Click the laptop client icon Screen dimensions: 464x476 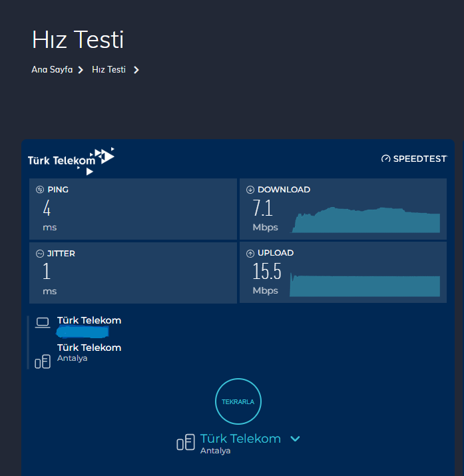click(43, 322)
